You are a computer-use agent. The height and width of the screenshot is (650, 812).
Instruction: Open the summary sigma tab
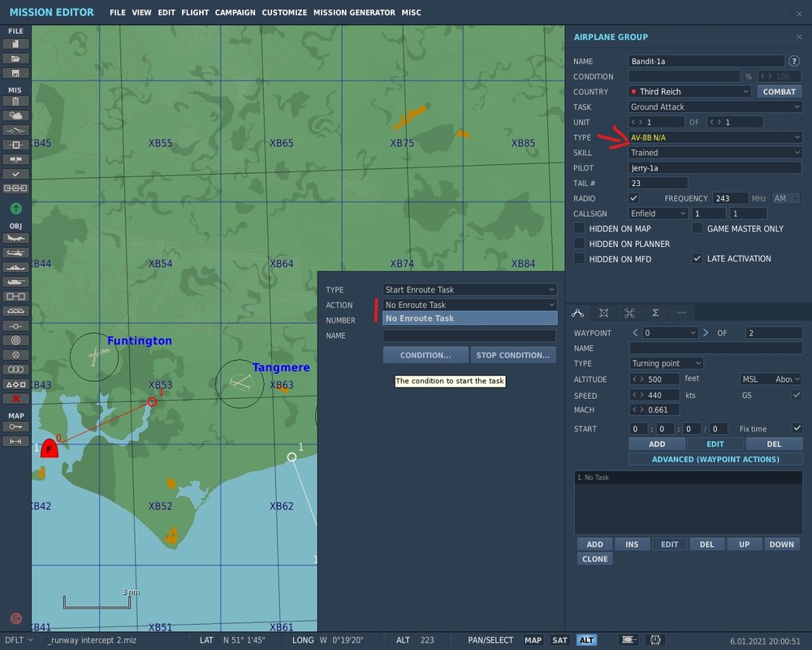click(654, 313)
